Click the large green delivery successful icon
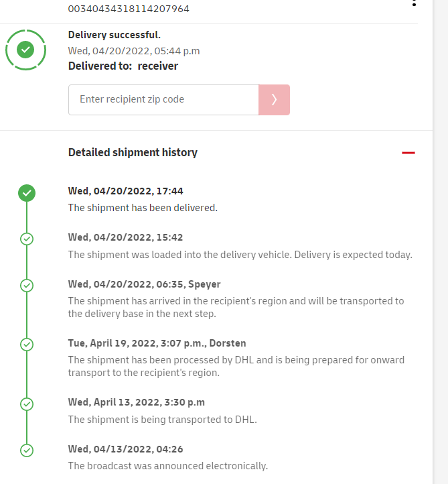Viewport: 448px width, 484px height. (26, 50)
